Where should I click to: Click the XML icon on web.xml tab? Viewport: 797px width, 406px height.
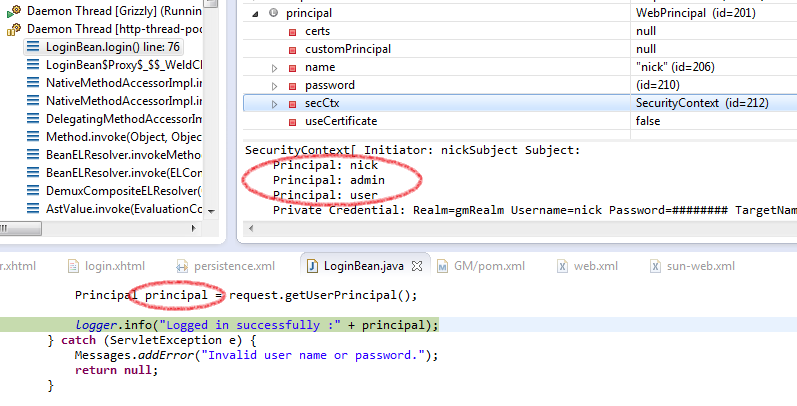(x=562, y=266)
